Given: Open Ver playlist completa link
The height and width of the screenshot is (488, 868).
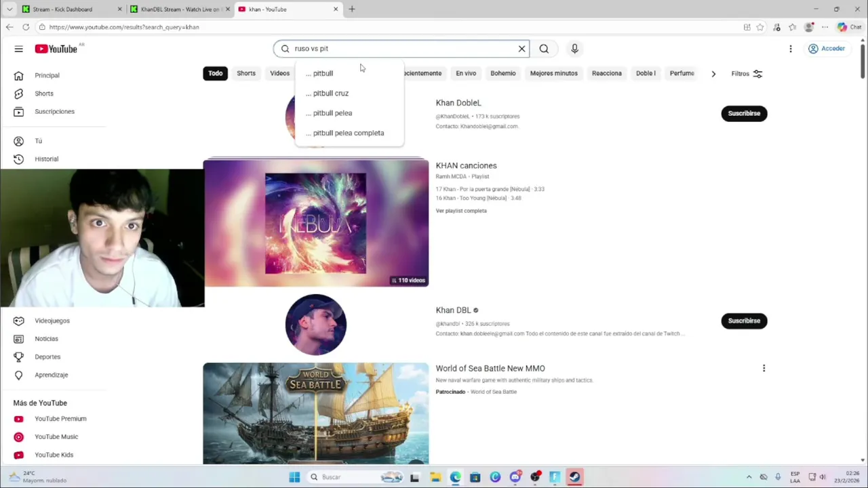Looking at the screenshot, I should point(461,211).
